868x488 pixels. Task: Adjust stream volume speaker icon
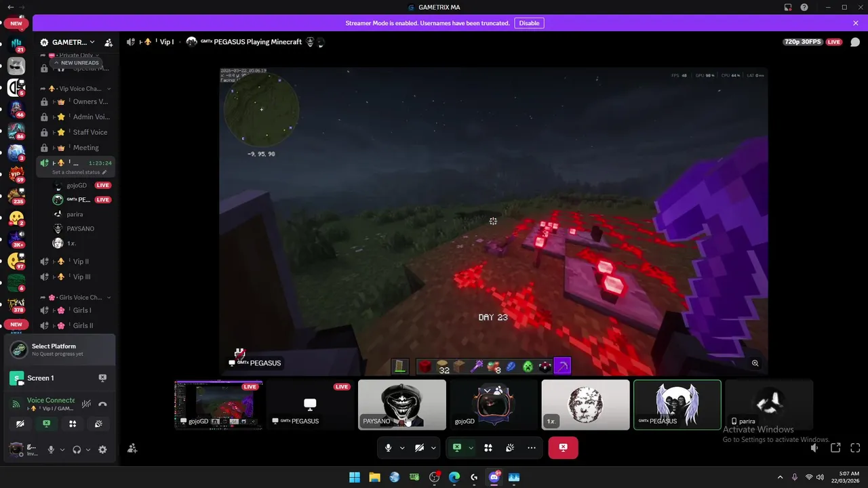click(x=815, y=448)
